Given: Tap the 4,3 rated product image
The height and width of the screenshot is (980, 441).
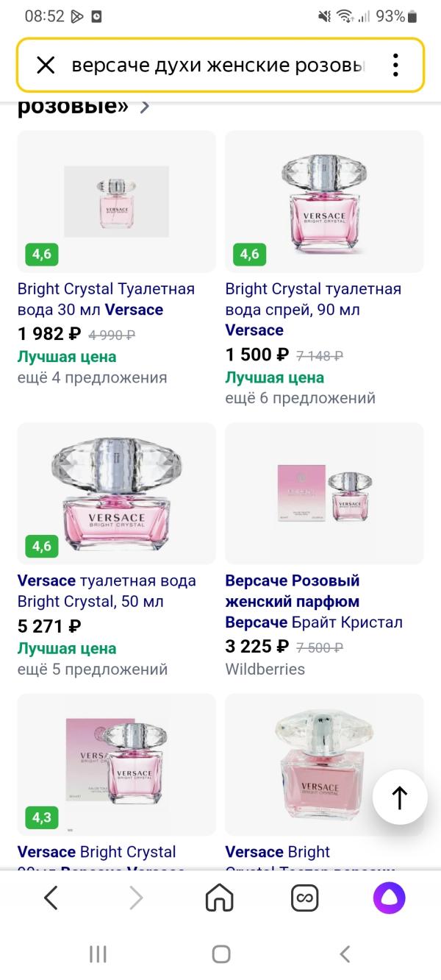Looking at the screenshot, I should click(116, 764).
